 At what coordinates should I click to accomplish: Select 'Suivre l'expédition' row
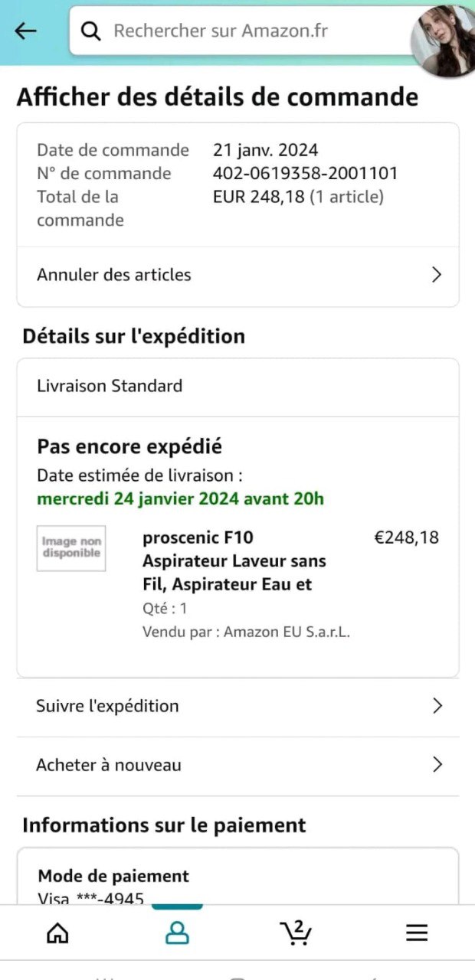pos(238,706)
